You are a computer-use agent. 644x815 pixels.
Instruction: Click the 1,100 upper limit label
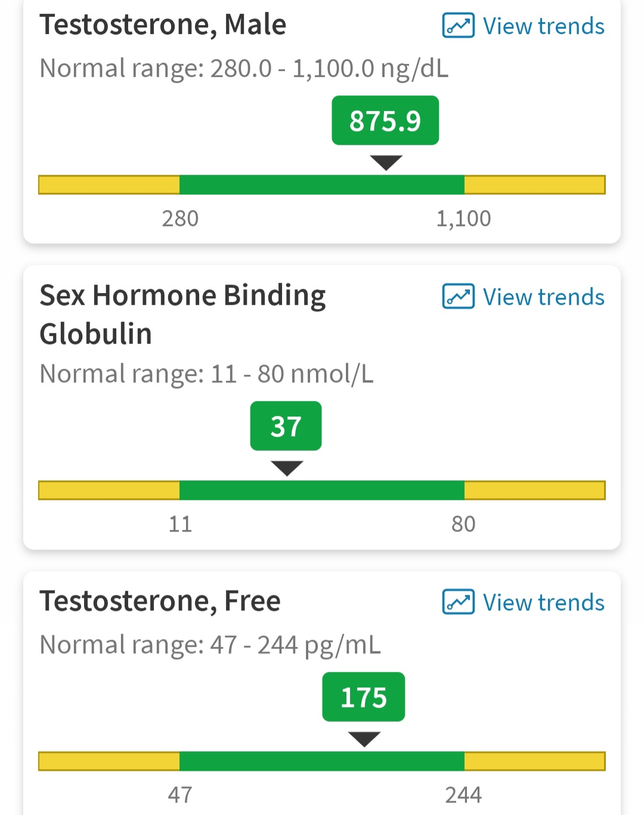[x=463, y=218]
